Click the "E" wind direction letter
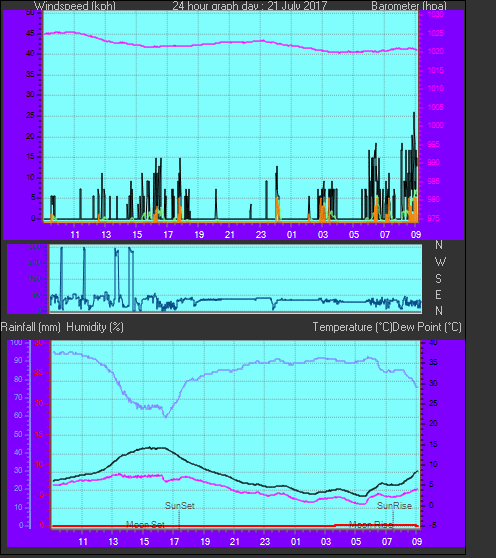 point(438,295)
